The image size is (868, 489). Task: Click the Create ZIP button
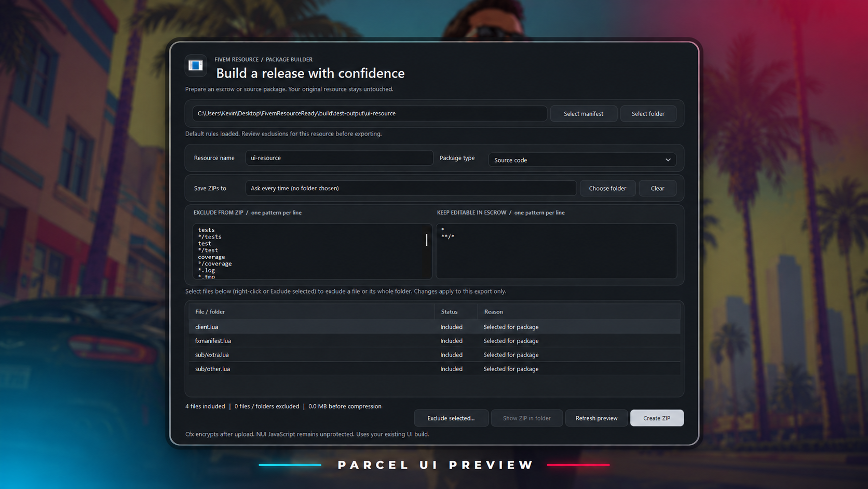click(657, 418)
